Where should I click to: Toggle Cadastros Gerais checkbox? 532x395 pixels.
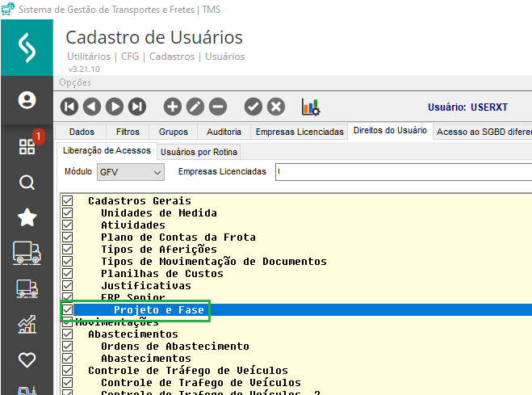click(x=68, y=200)
